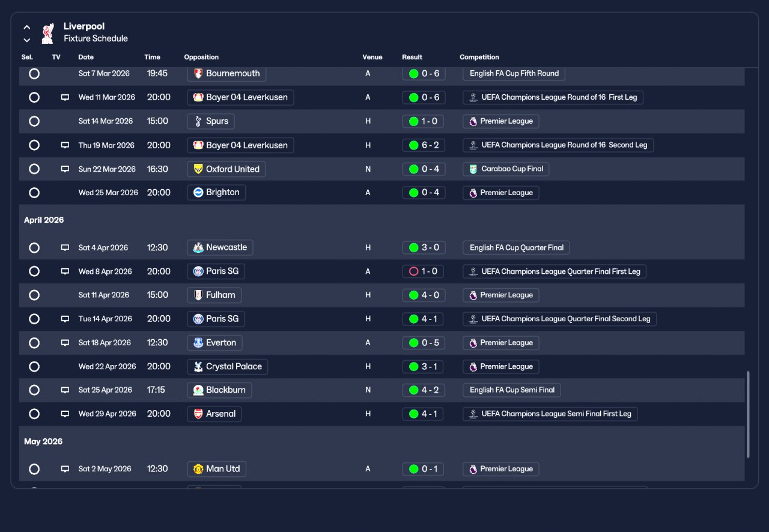Image resolution: width=769 pixels, height=532 pixels.
Task: Click Carabao Cup trophy icon
Action: [473, 169]
